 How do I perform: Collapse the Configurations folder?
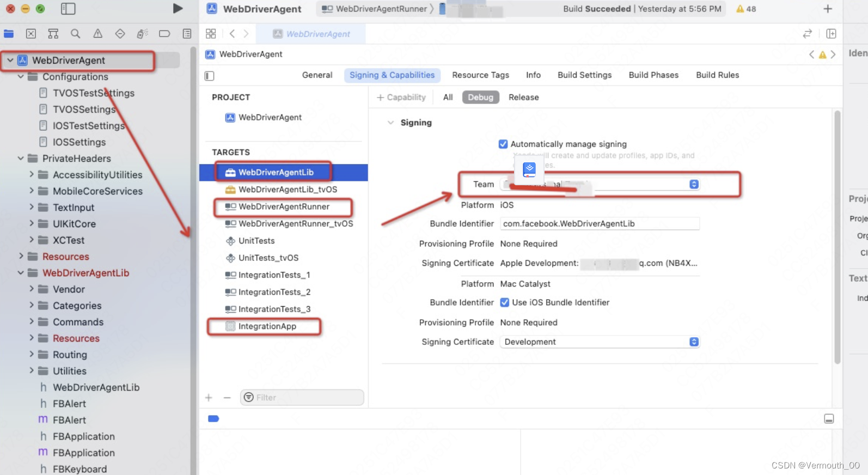point(21,77)
